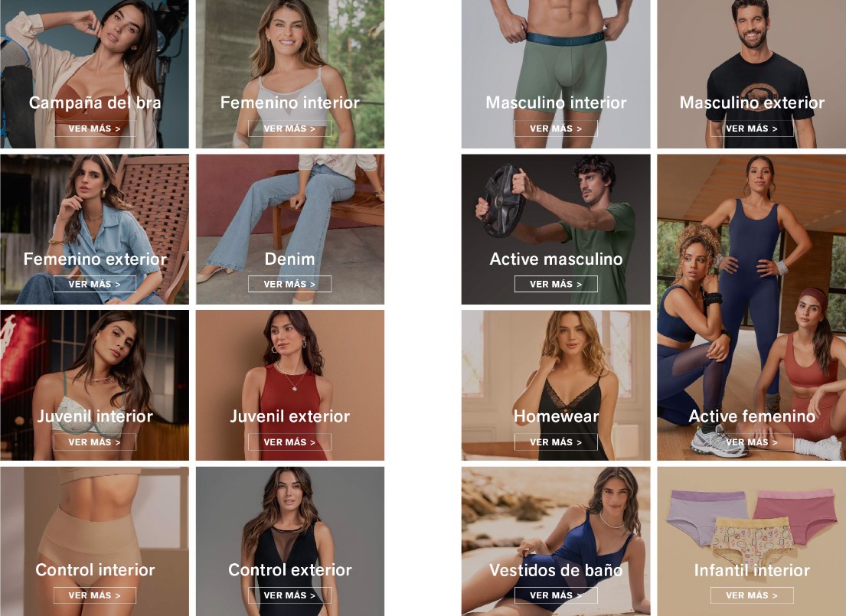This screenshot has height=616, width=846.
Task: Click VER MÁS on Masculino exterior tile
Action: coord(752,129)
